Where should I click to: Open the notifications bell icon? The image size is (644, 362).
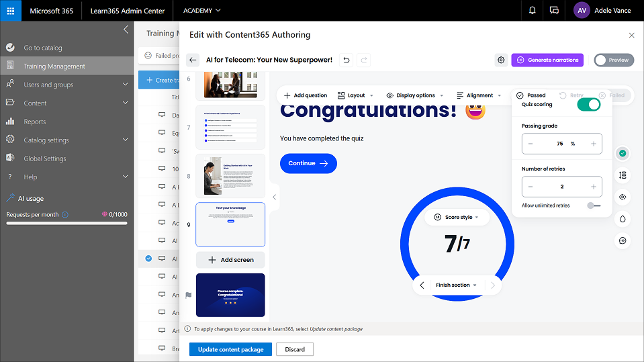pos(533,11)
